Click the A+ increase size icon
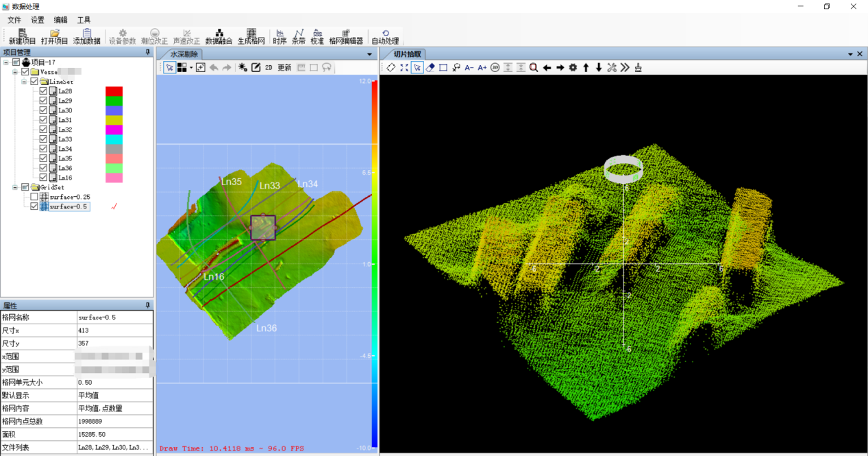This screenshot has width=868, height=456. pos(482,67)
